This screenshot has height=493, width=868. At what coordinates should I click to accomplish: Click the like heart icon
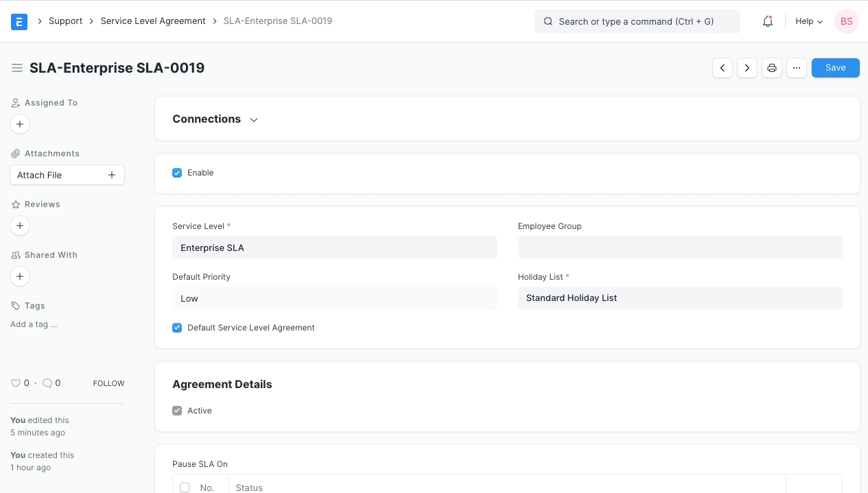point(16,383)
